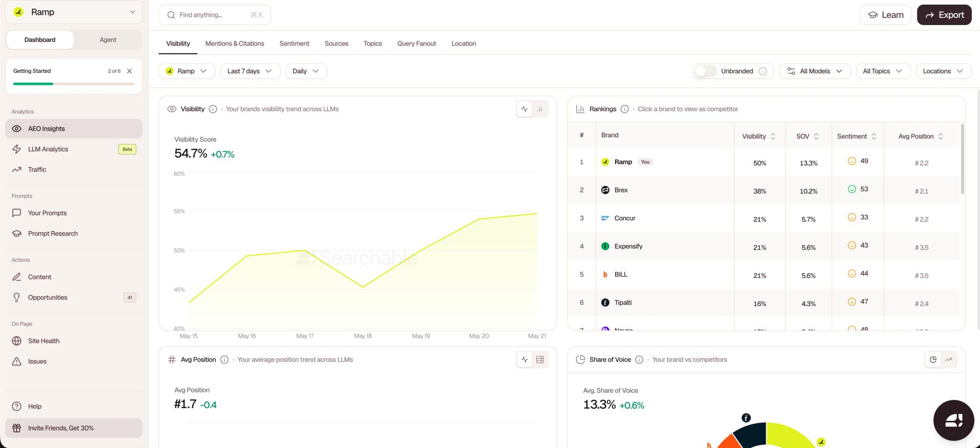Click the LLM Analytics lightning icon
This screenshot has width=980, height=448.
[17, 149]
